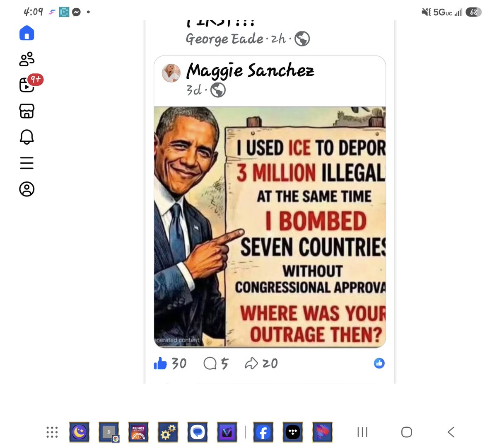The image size is (497, 448).
Task: Launch the moon app in taskbar
Action: [79, 432]
